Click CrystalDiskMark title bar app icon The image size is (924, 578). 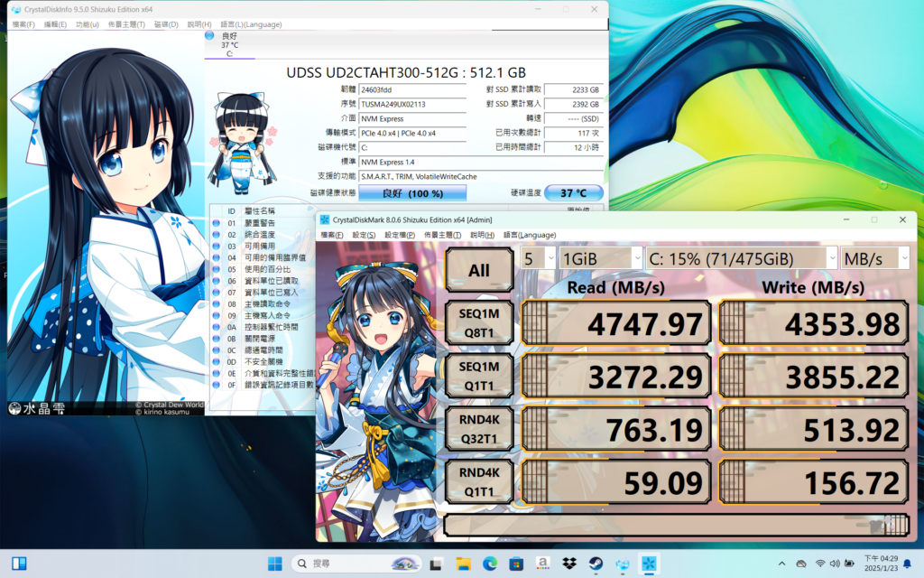[325, 219]
